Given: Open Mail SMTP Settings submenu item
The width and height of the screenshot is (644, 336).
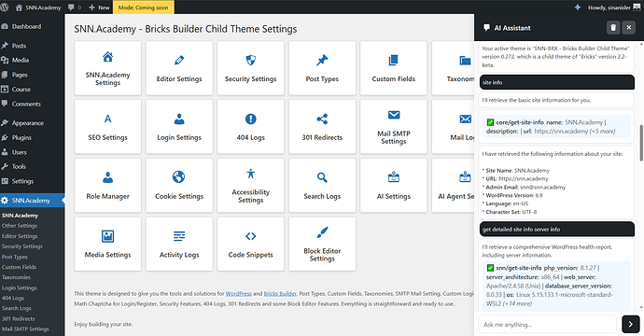Looking at the screenshot, I should [x=25, y=329].
